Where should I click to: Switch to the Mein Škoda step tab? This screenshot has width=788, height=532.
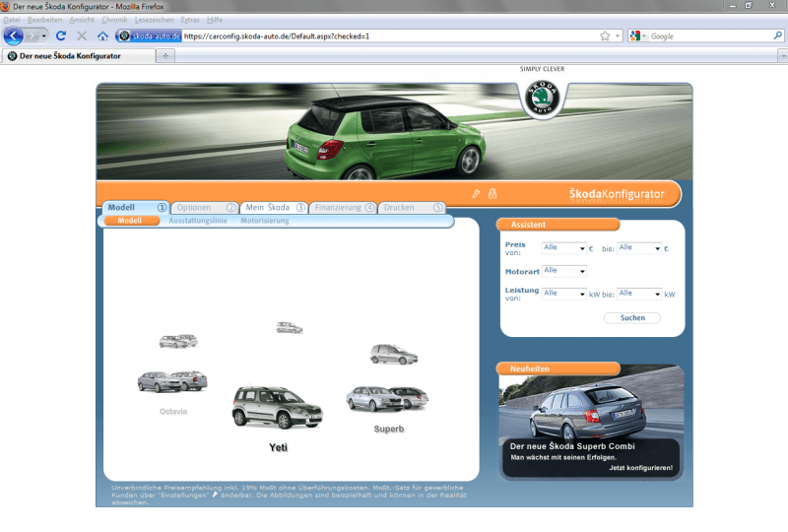tap(274, 207)
